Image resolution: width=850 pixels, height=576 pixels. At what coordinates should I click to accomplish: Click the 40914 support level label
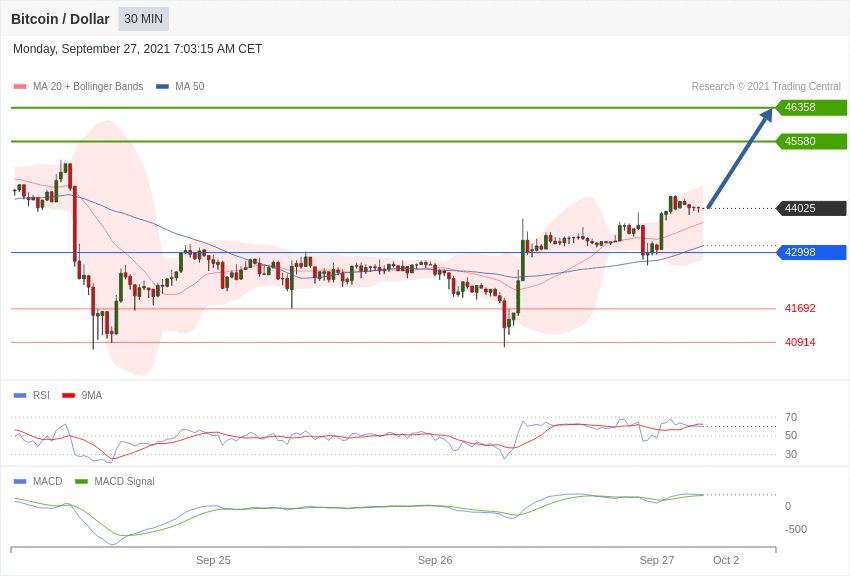[x=800, y=342]
